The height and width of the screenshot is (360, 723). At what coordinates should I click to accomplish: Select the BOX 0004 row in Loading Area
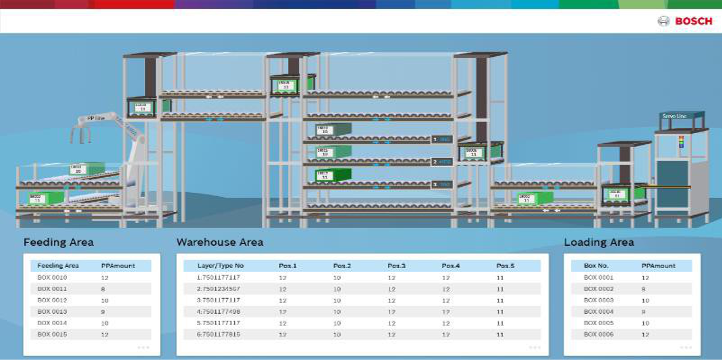(631, 312)
